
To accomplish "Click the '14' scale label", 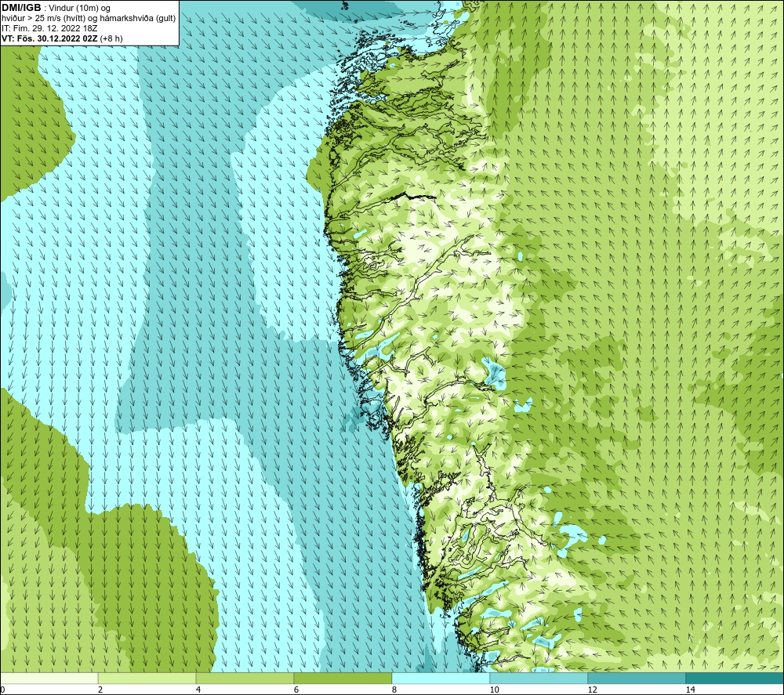I will [690, 690].
